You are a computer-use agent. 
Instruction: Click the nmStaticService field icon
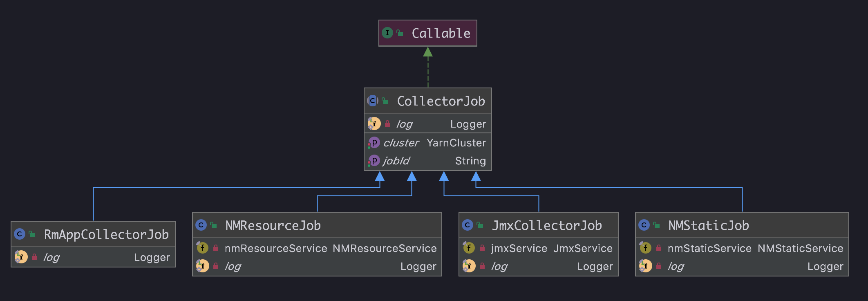coord(645,248)
